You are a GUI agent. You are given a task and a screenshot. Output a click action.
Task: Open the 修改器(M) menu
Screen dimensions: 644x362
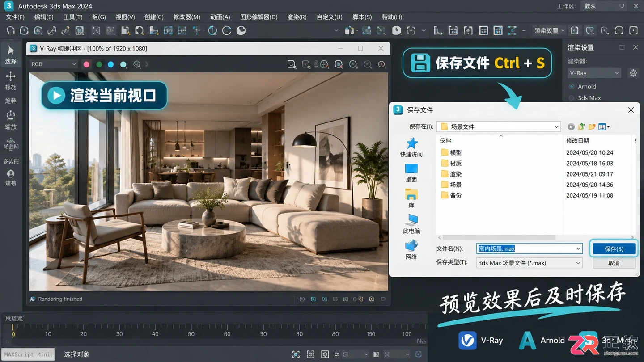click(x=186, y=17)
